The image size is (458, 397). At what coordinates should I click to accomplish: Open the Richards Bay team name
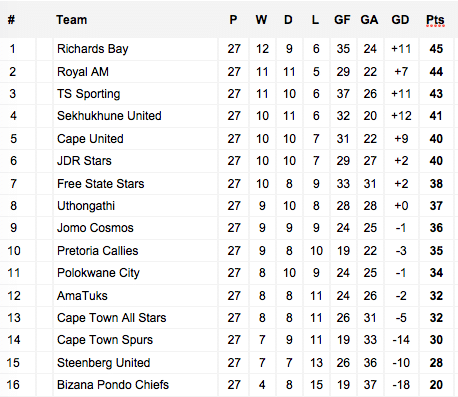click(x=92, y=49)
